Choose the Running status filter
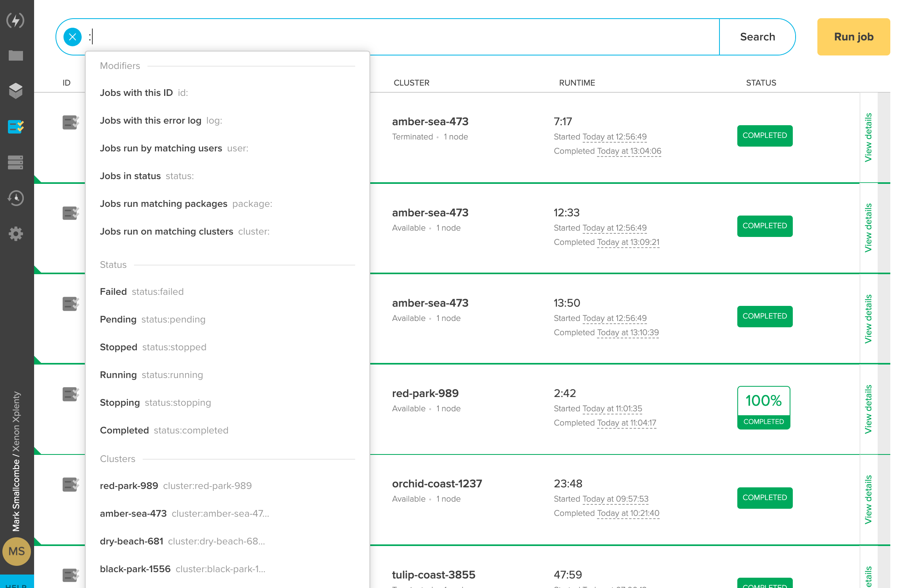Image resolution: width=903 pixels, height=588 pixels. click(228, 375)
